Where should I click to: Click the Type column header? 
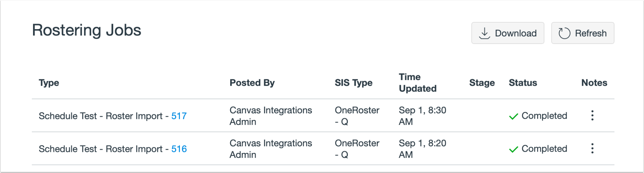pyautogui.click(x=49, y=83)
